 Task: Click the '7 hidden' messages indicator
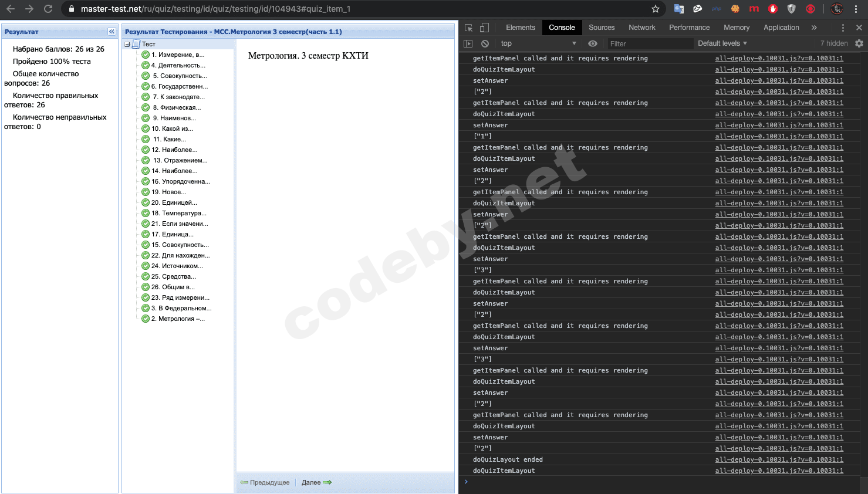click(x=834, y=43)
